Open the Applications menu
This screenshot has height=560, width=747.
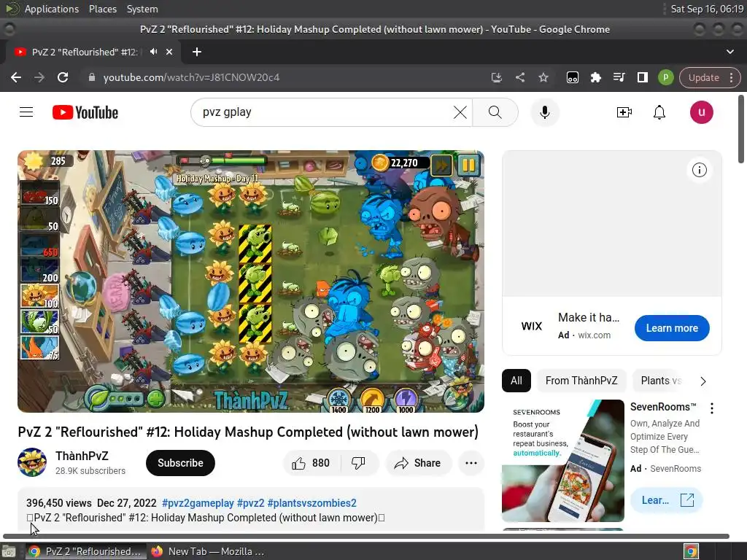coord(52,9)
